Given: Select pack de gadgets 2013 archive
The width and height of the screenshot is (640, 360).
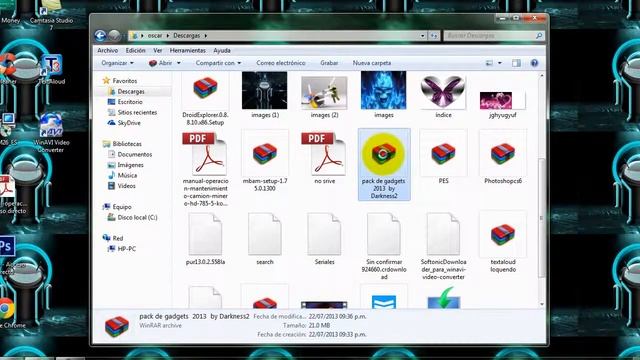Looking at the screenshot, I should tap(384, 164).
